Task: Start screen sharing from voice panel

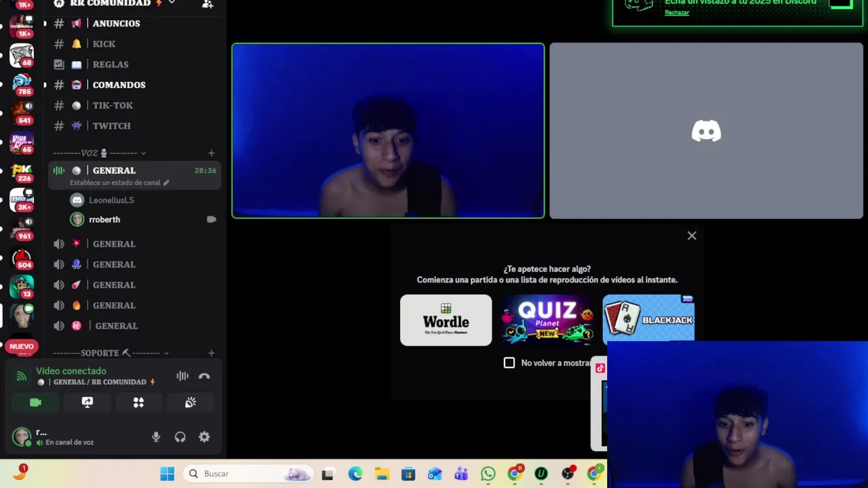Action: (x=87, y=403)
